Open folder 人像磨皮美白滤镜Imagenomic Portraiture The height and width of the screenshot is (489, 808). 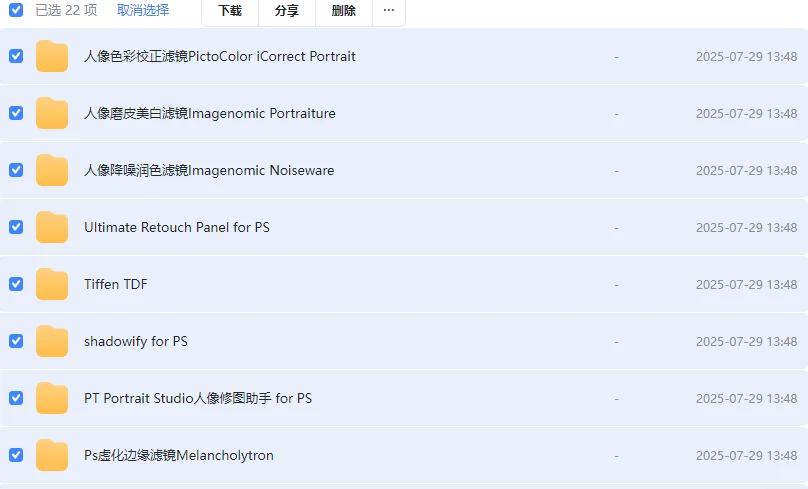(210, 113)
